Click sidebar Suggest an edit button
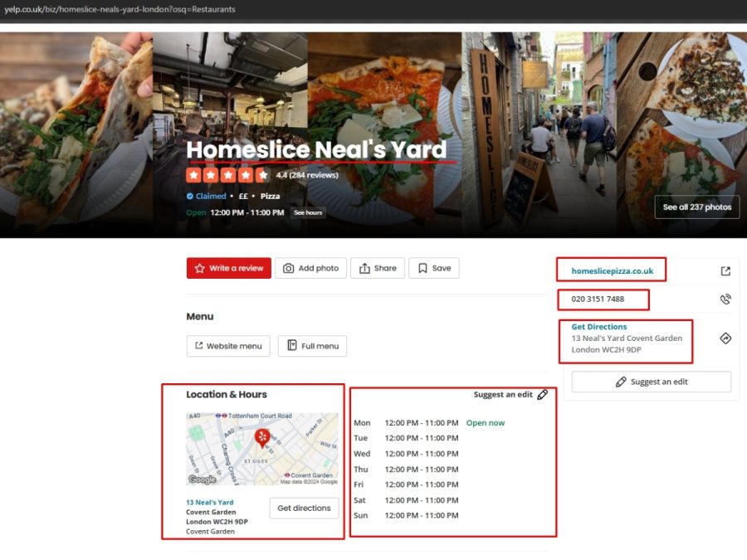Image resolution: width=747 pixels, height=560 pixels. click(x=652, y=382)
